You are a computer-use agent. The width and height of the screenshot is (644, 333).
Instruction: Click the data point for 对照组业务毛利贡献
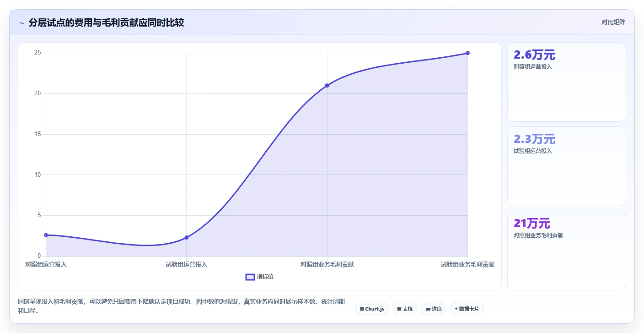click(x=327, y=86)
